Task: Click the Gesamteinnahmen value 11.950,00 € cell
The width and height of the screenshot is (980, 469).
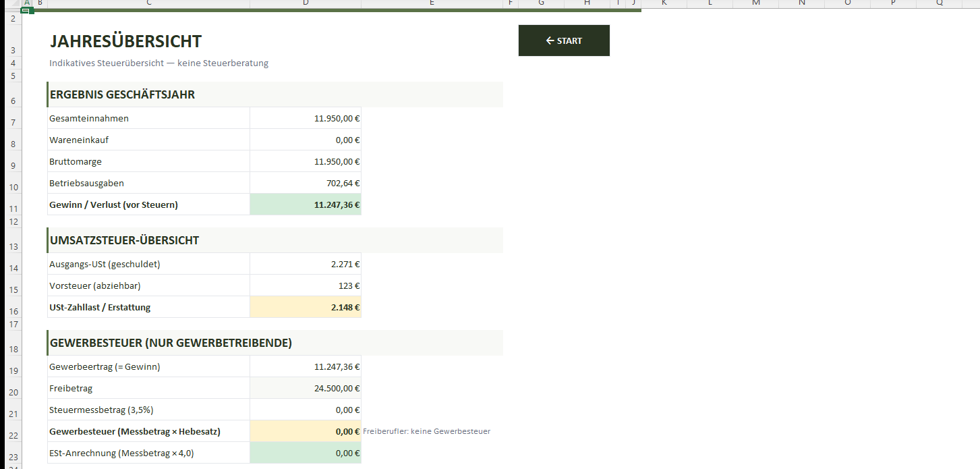Action: (306, 118)
